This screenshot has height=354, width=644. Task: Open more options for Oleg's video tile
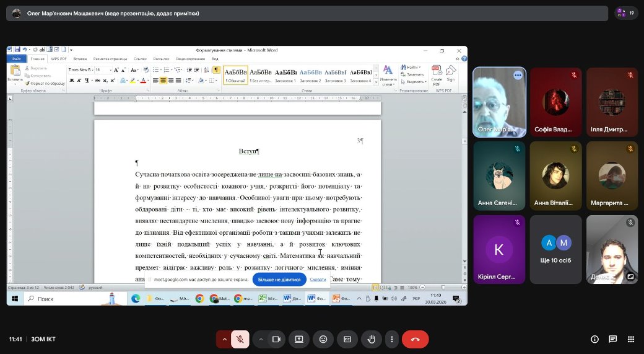[x=518, y=75]
